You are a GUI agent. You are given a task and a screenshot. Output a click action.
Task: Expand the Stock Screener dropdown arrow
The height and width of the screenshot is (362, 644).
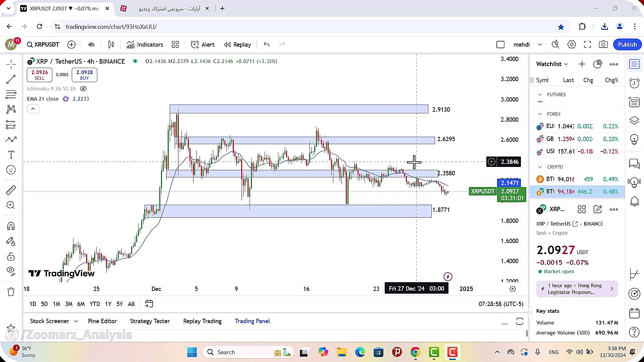[76, 321]
